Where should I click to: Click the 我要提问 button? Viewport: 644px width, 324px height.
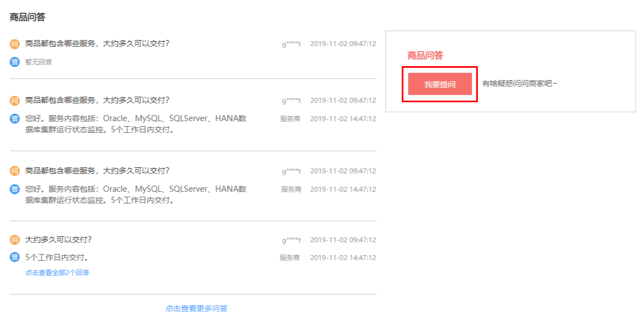coord(440,84)
